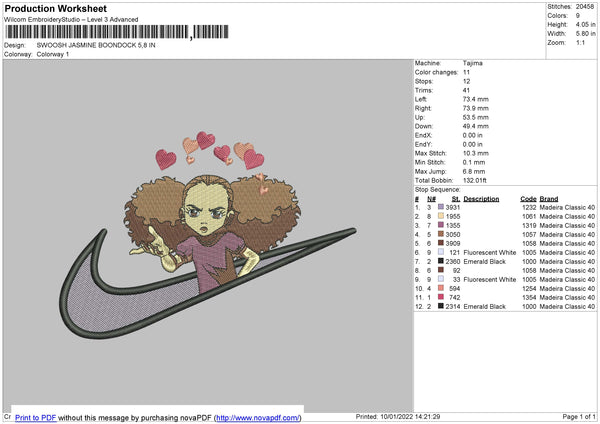The width and height of the screenshot is (600, 424).
Task: Click the Max Stitch value 10.3 mm
Action: 476,153
